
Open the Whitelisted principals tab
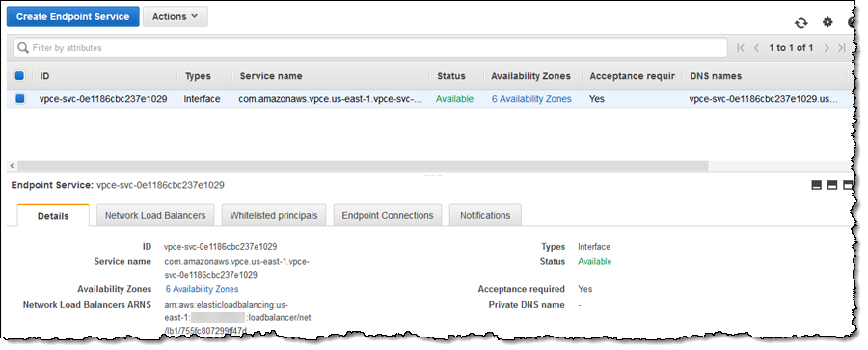point(274,215)
